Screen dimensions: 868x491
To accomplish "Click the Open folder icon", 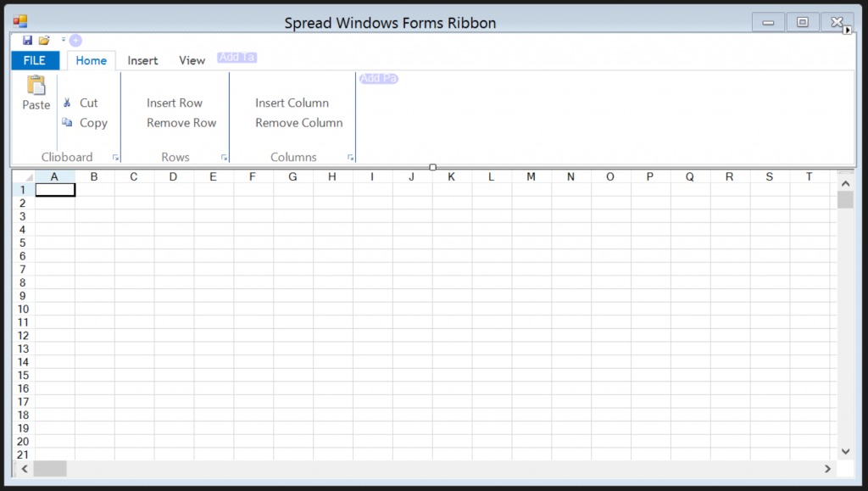I will pyautogui.click(x=44, y=41).
